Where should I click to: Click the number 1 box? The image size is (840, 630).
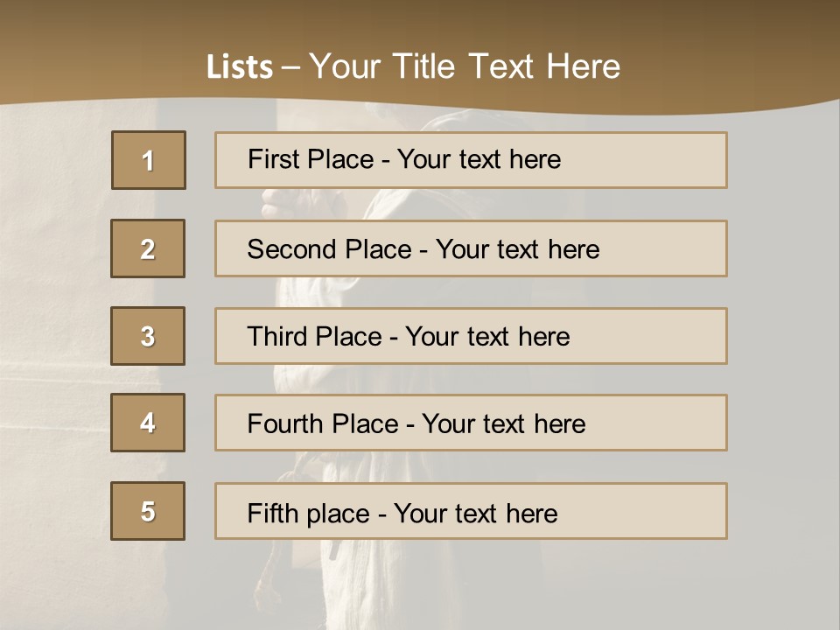click(x=149, y=160)
